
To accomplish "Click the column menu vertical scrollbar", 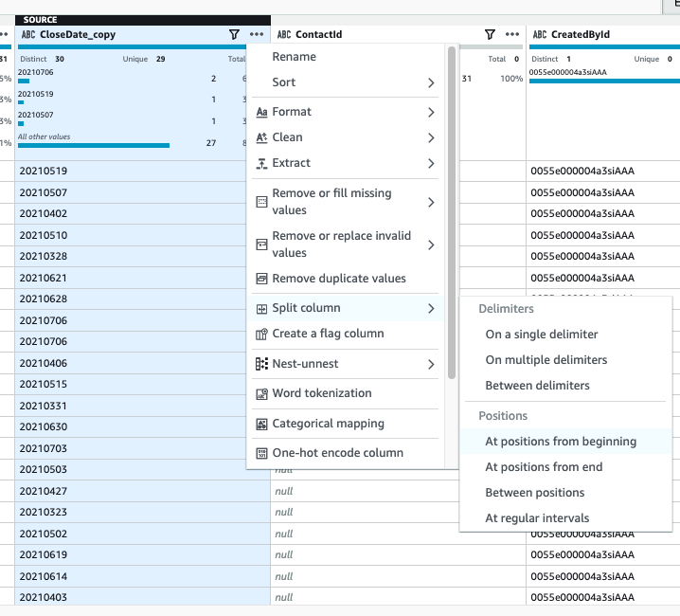I will pos(452,212).
